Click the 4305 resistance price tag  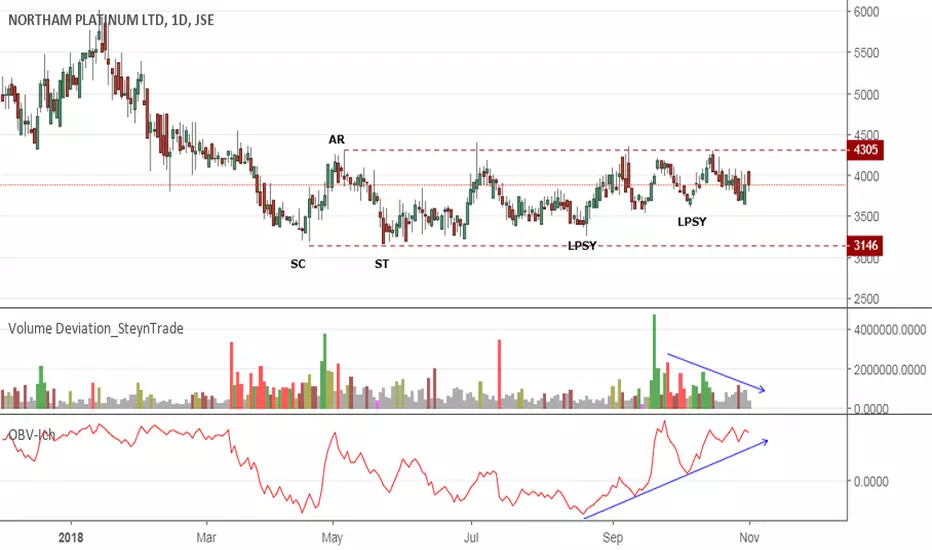[865, 150]
